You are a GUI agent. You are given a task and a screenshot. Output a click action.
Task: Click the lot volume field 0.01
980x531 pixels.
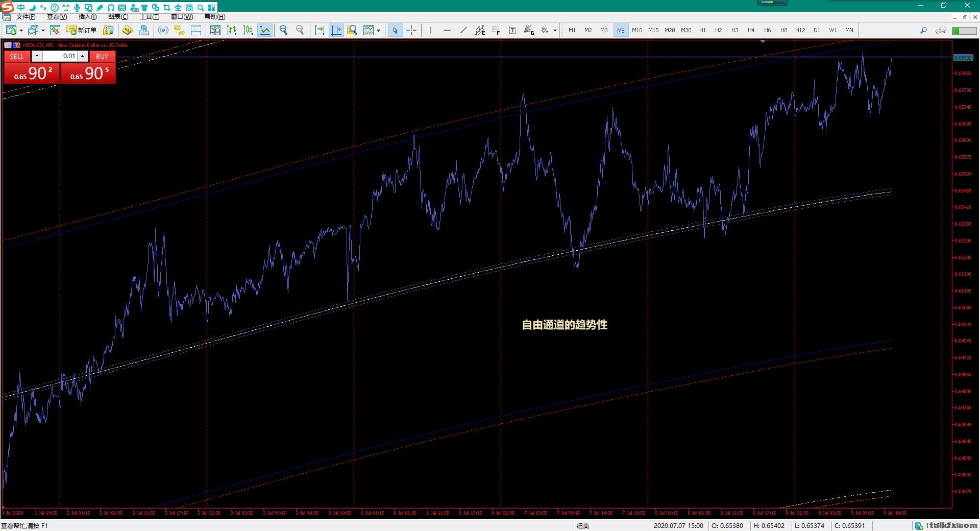tap(60, 56)
